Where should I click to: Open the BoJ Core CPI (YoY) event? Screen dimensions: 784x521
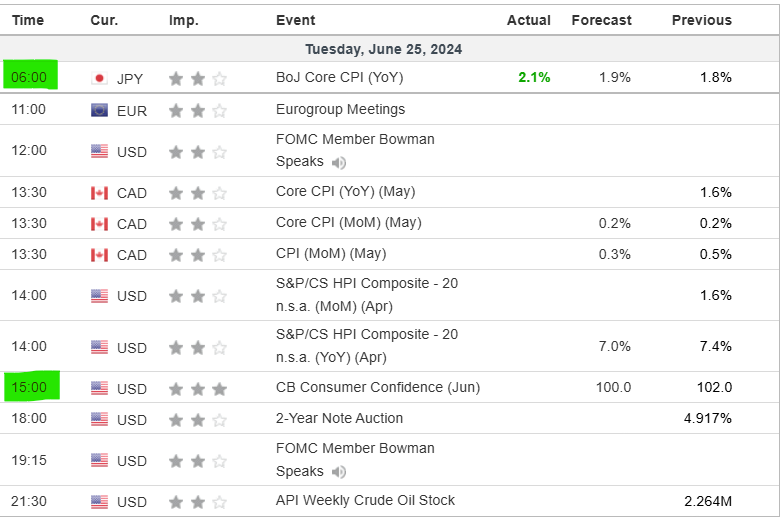click(x=339, y=77)
